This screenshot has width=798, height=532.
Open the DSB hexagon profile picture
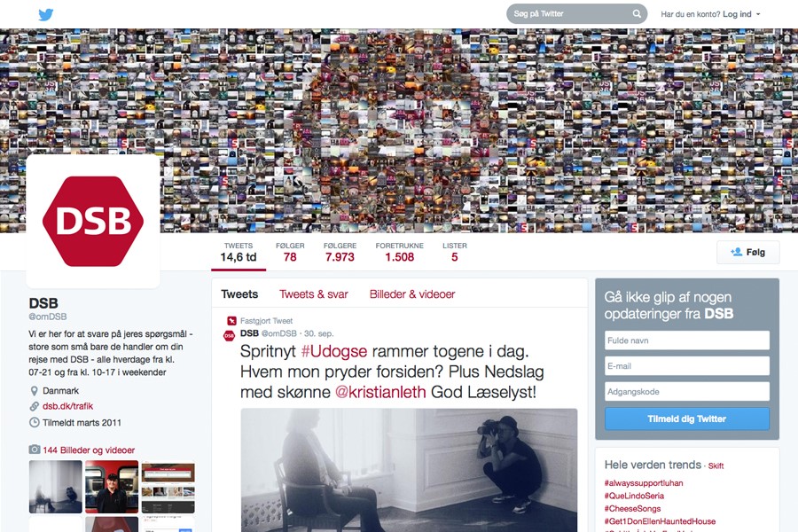coord(93,222)
